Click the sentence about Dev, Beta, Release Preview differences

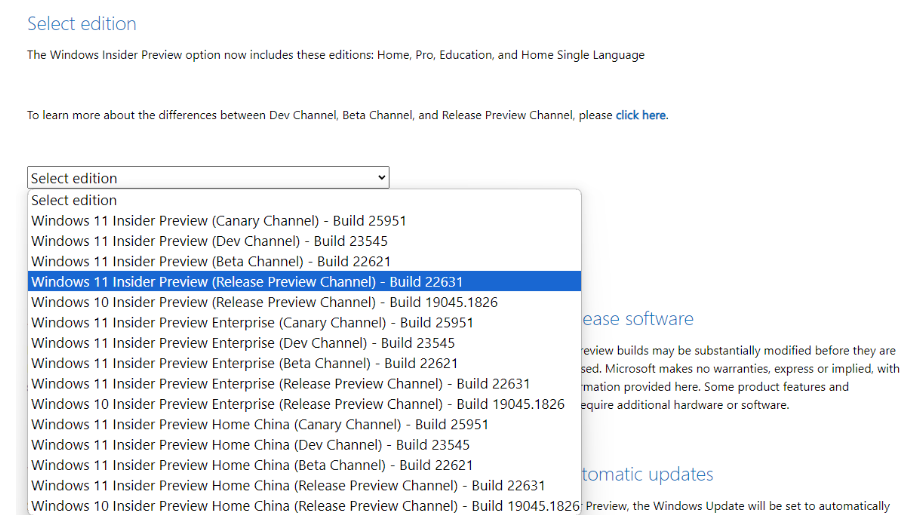coord(347,115)
